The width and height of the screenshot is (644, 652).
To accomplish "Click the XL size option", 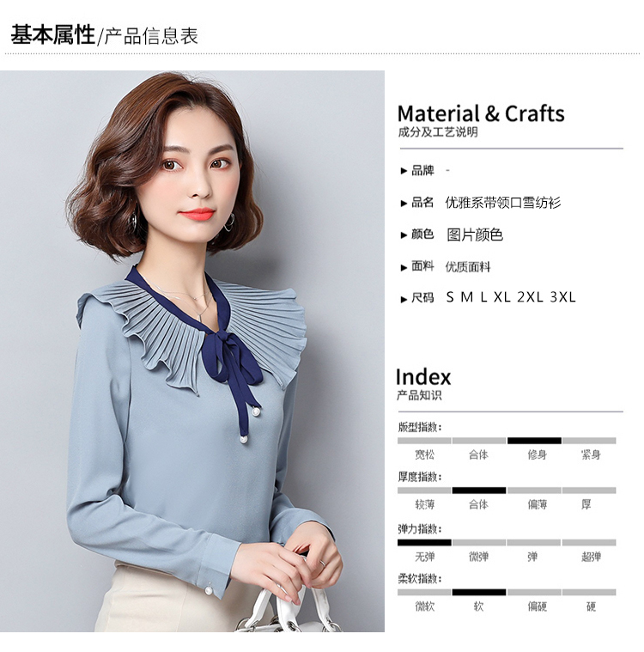I will pyautogui.click(x=502, y=297).
